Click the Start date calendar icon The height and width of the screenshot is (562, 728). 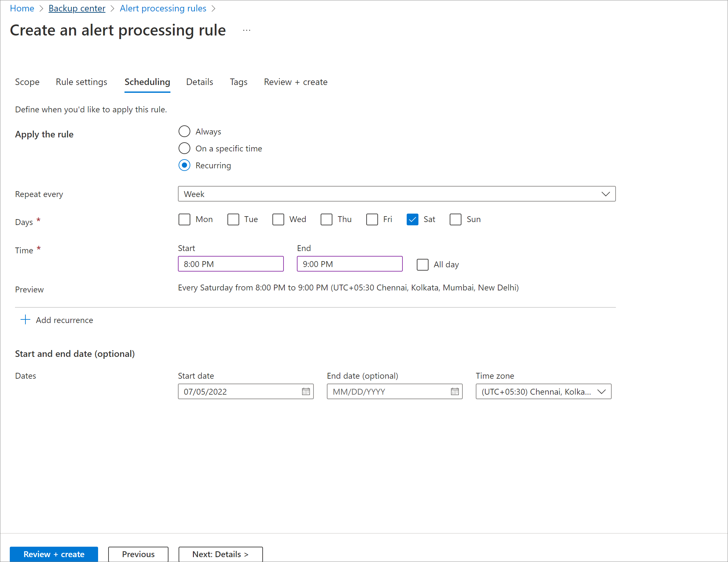click(306, 391)
